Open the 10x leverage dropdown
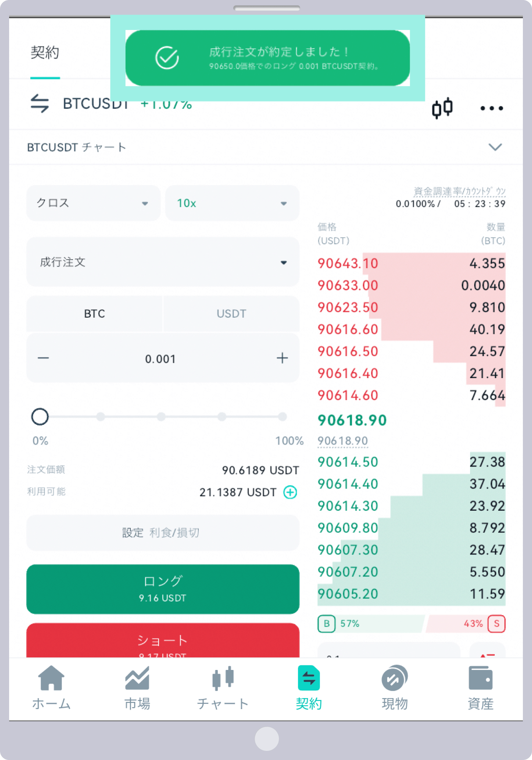The width and height of the screenshot is (532, 760). click(232, 203)
